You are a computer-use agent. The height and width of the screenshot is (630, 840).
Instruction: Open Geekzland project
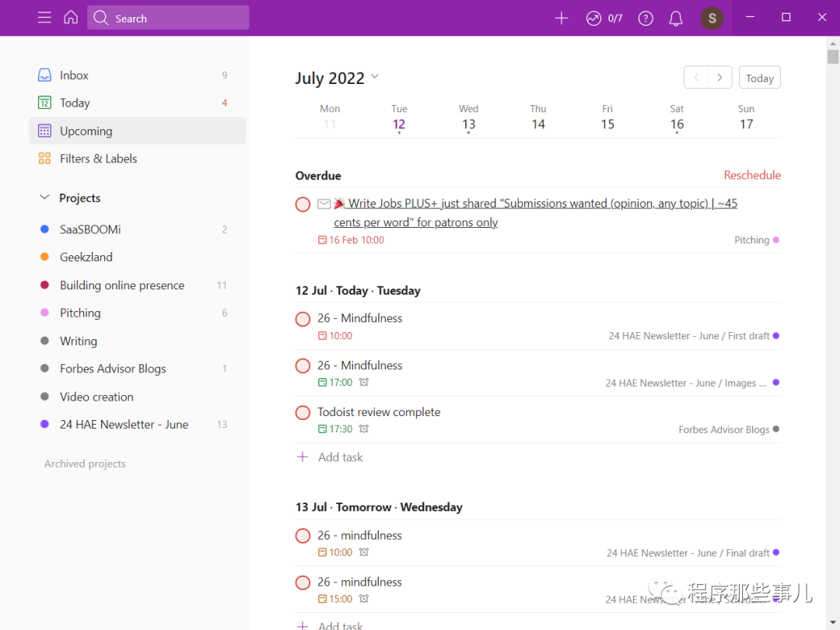click(137, 257)
